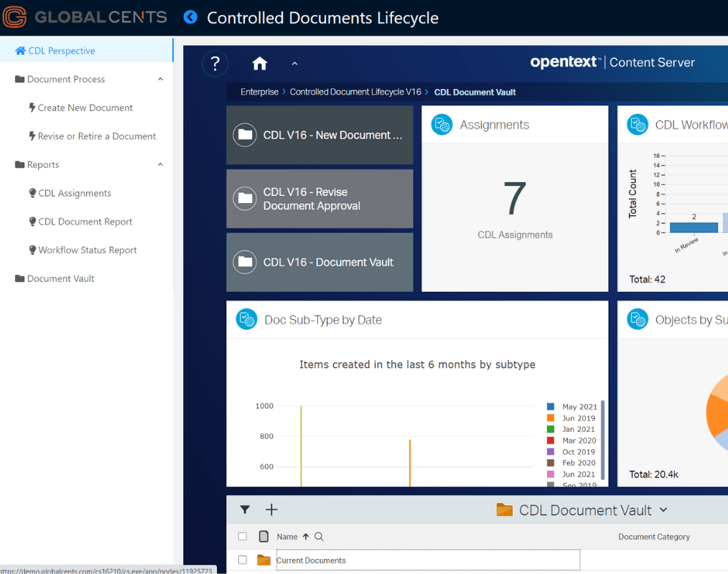
Task: Click the blue back arrow beside page title
Action: [190, 17]
